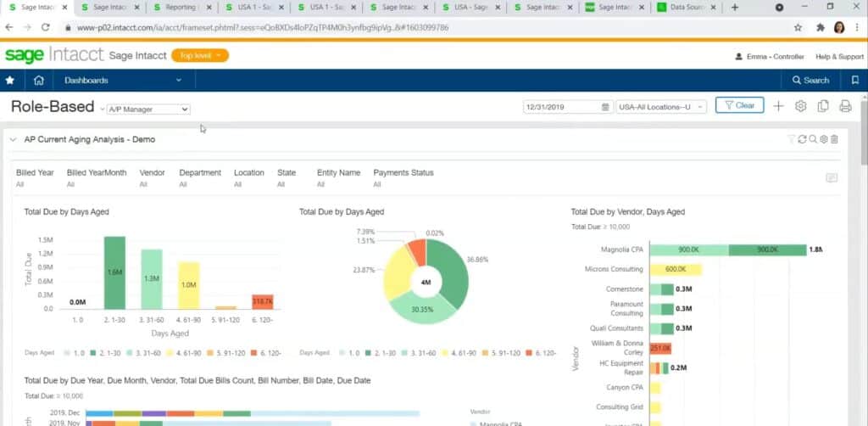The image size is (868, 426).
Task: Click the Sage Intacct logo
Action: click(x=54, y=55)
